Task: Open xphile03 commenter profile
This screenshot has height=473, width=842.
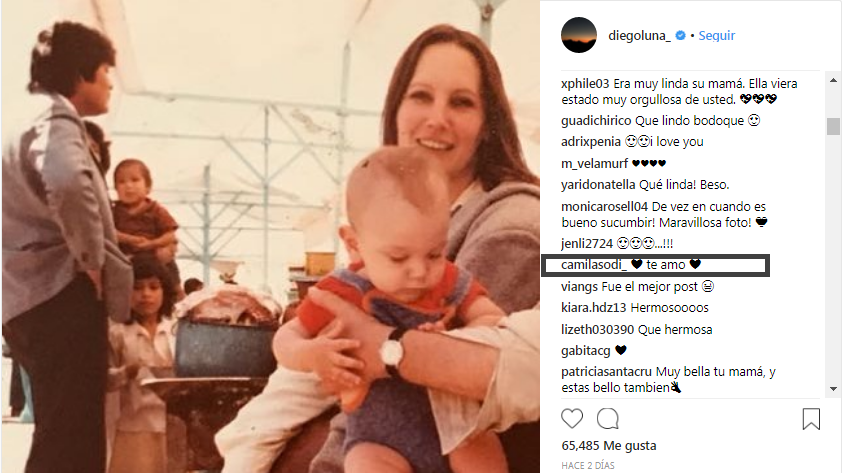Action: (x=585, y=84)
